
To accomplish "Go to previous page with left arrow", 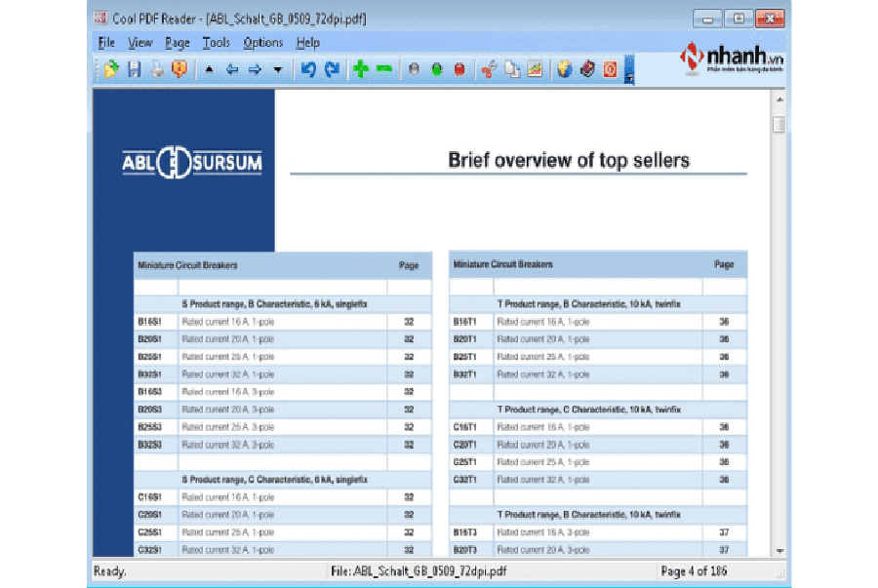I will coord(232,70).
